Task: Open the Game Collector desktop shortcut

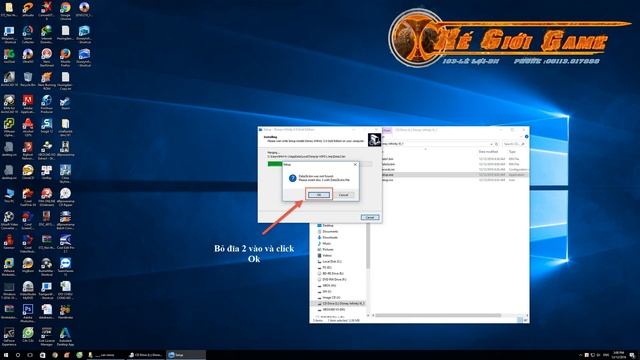Action: click(28, 33)
